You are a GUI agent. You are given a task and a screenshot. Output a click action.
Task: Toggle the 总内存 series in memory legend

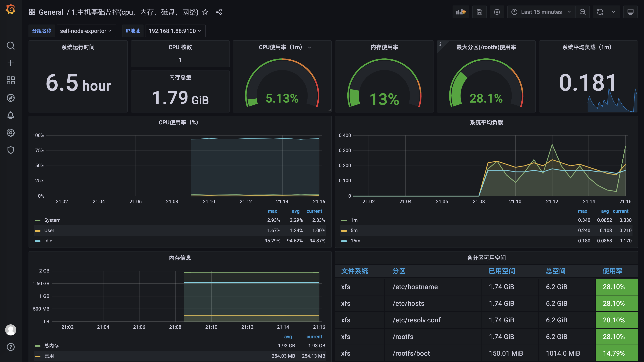point(52,346)
